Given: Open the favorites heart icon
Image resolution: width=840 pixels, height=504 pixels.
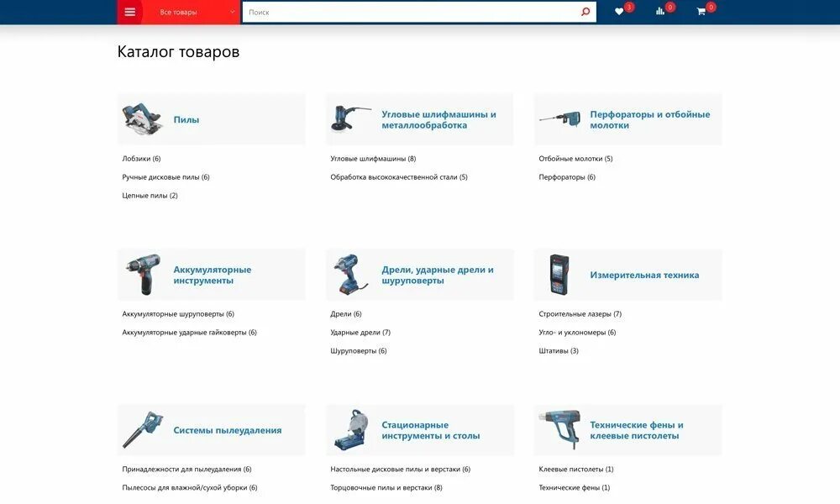Looking at the screenshot, I should click(619, 12).
